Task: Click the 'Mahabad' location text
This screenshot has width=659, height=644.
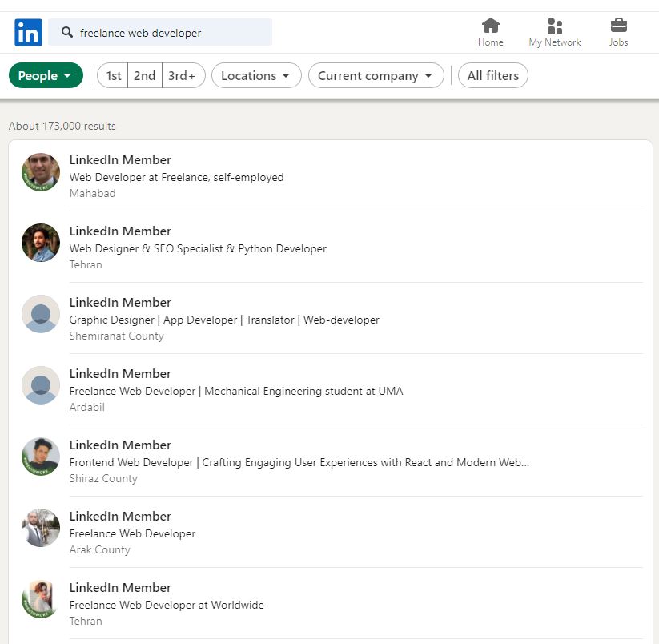Action: click(92, 193)
